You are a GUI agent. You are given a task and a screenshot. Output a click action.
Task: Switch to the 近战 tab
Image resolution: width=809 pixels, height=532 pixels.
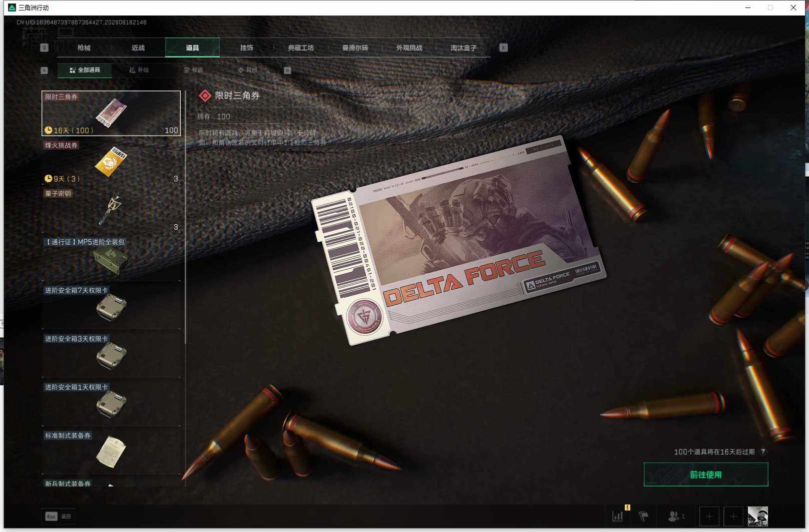138,48
